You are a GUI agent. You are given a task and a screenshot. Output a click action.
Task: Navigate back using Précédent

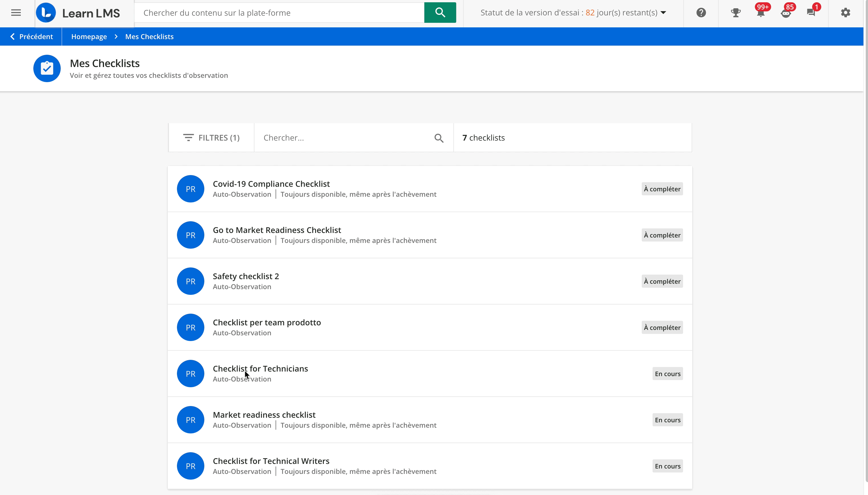pyautogui.click(x=32, y=36)
